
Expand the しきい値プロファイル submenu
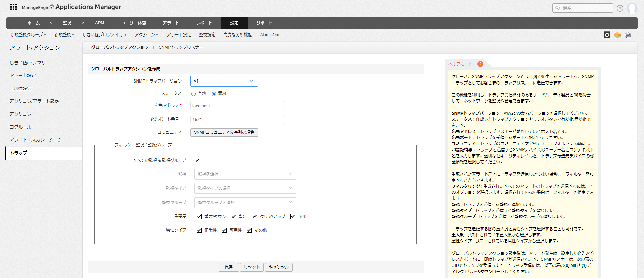pos(105,35)
